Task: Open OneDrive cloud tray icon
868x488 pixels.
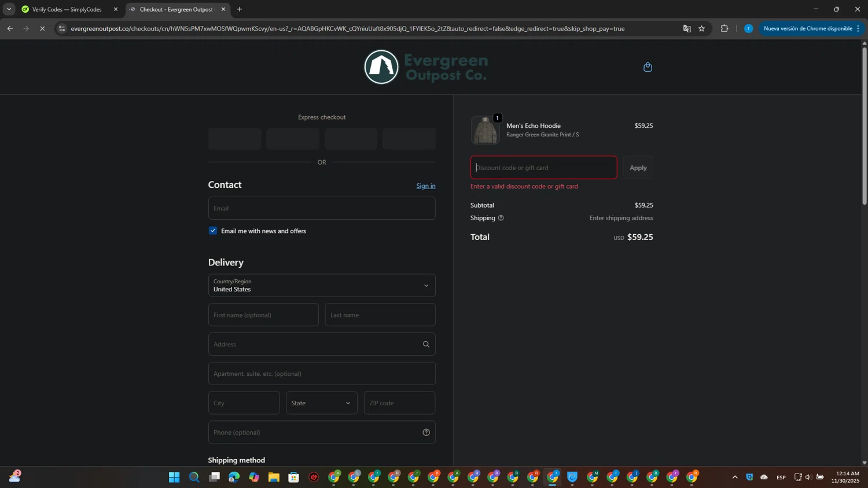Action: pos(764,477)
